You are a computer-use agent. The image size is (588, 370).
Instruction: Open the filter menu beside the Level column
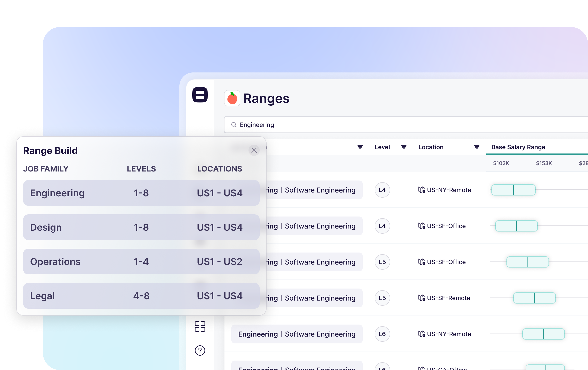[404, 147]
